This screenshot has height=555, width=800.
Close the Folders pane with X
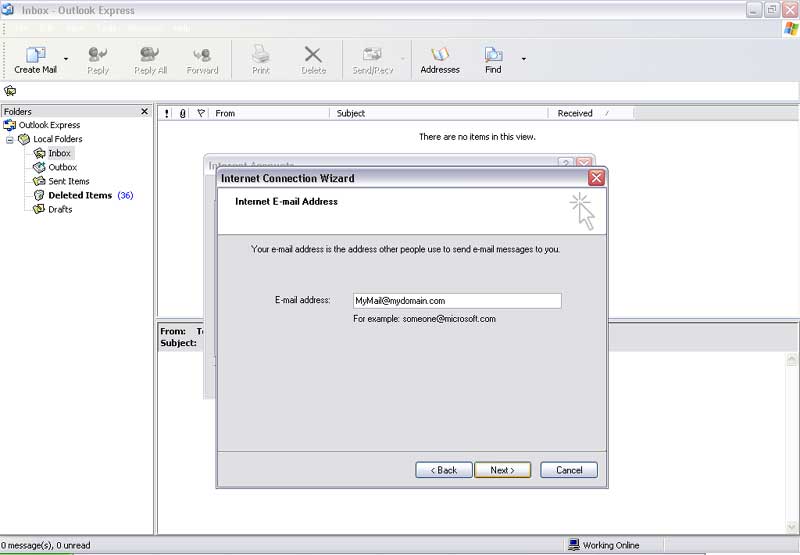pos(144,111)
